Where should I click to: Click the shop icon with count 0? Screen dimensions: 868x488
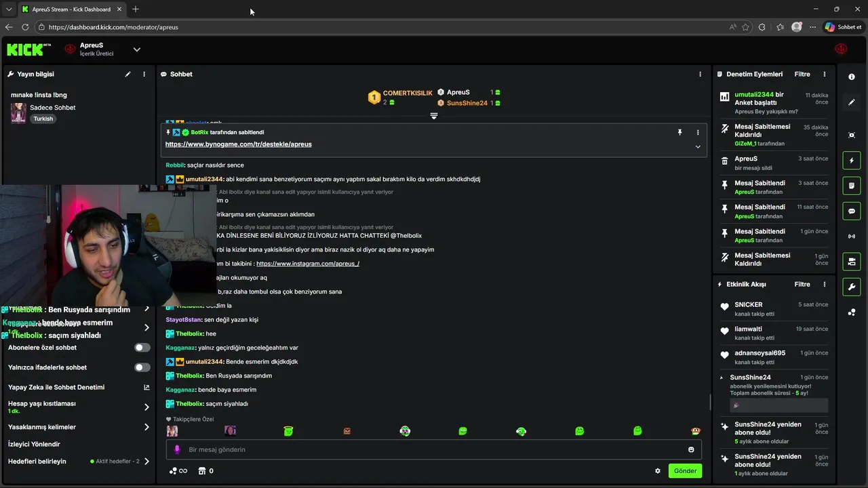point(205,471)
